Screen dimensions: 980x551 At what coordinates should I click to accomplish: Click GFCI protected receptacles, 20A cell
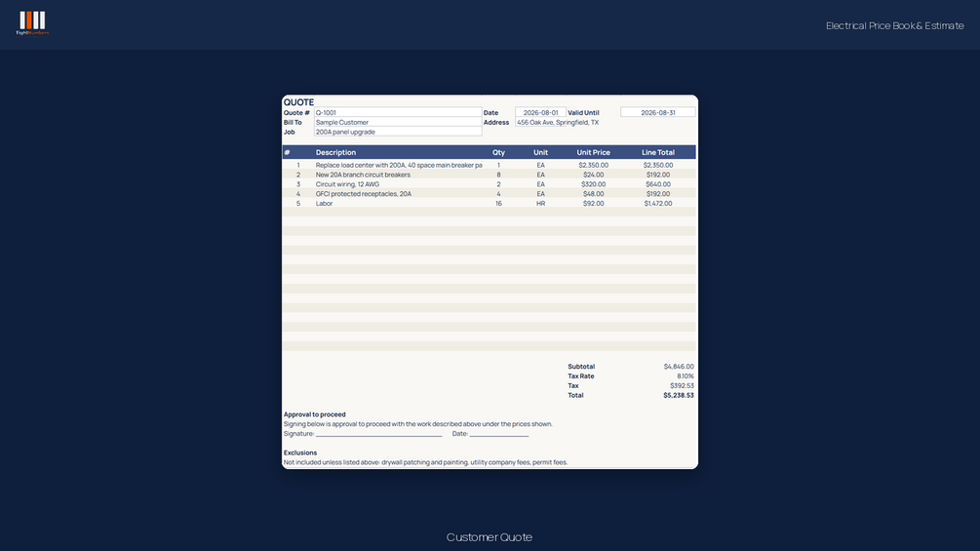click(364, 194)
